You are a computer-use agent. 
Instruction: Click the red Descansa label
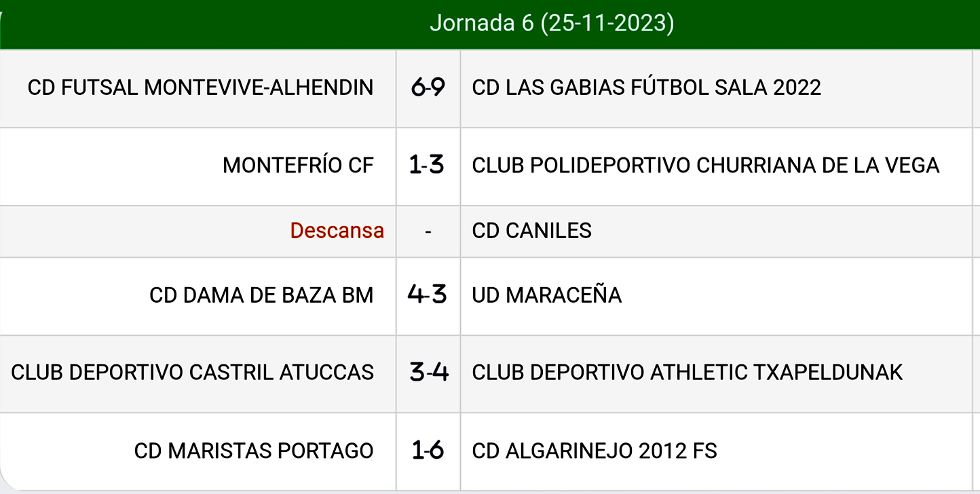pos(337,231)
